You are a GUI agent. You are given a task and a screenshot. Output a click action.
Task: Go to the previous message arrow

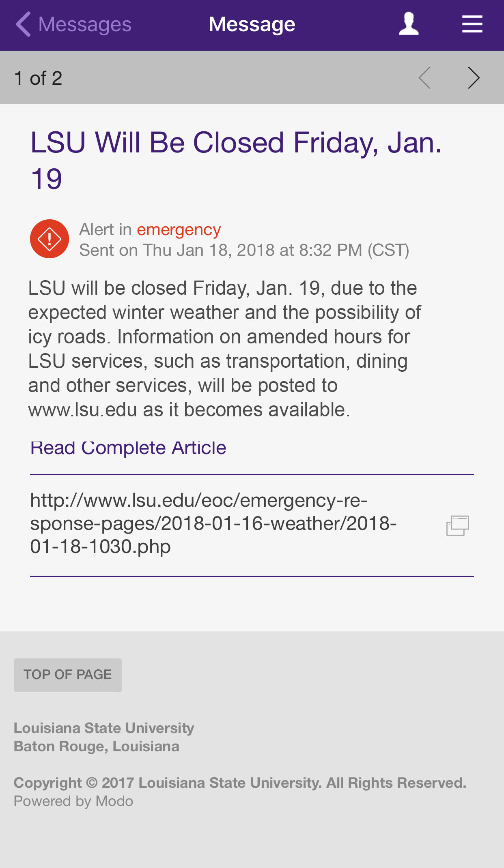pos(425,77)
